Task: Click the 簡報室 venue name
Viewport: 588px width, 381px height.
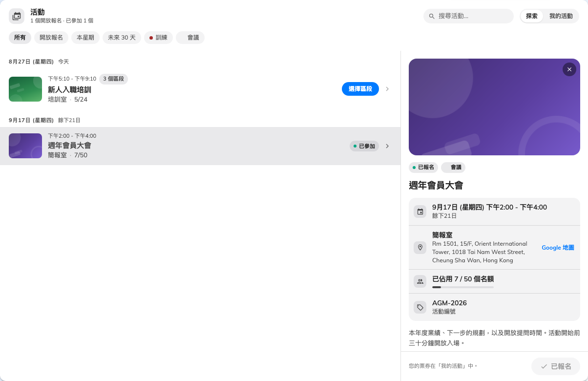Action: pos(442,235)
